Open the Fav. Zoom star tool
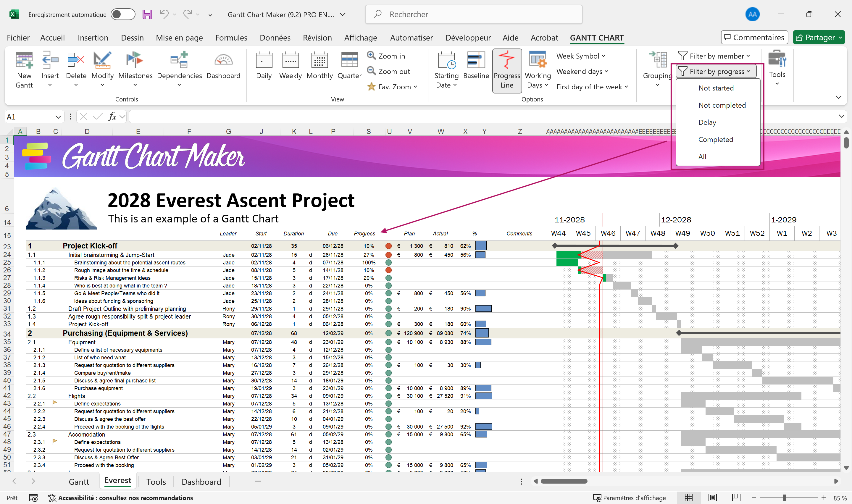Image resolution: width=852 pixels, height=504 pixels. click(x=392, y=87)
